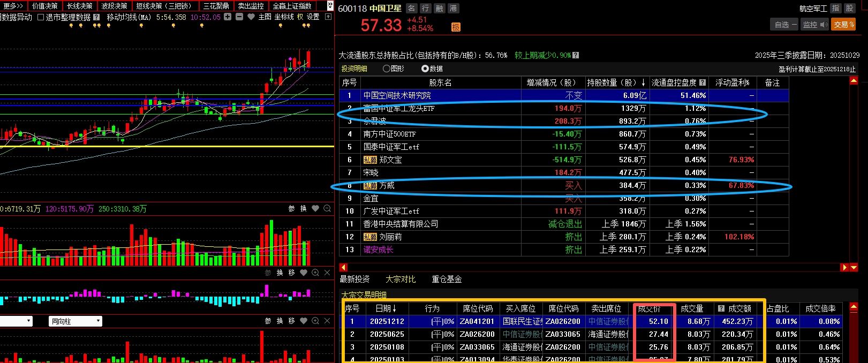Switch to the 大宗对比 tab

tap(401, 279)
